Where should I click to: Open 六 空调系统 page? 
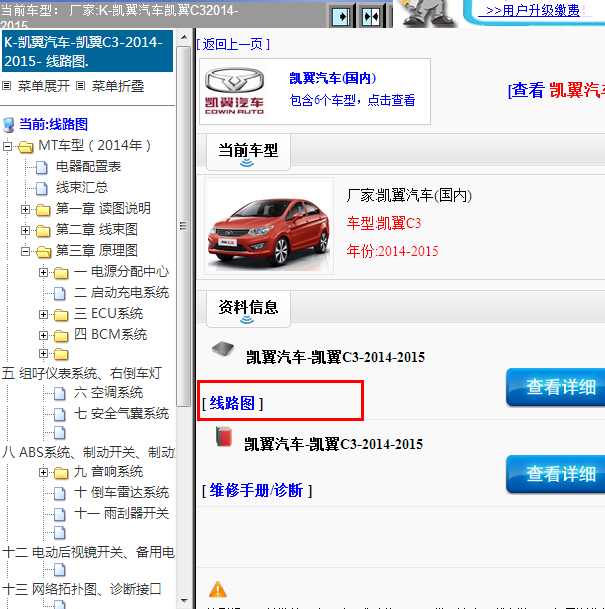pos(108,392)
